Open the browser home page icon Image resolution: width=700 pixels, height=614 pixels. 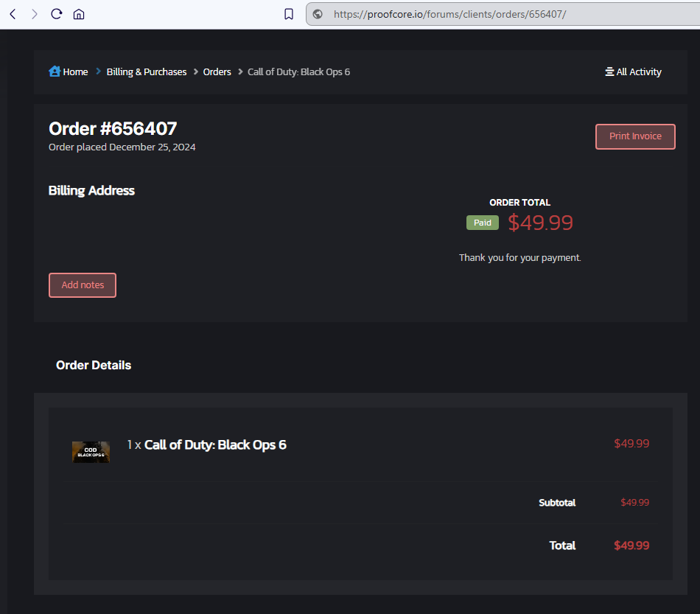click(79, 14)
